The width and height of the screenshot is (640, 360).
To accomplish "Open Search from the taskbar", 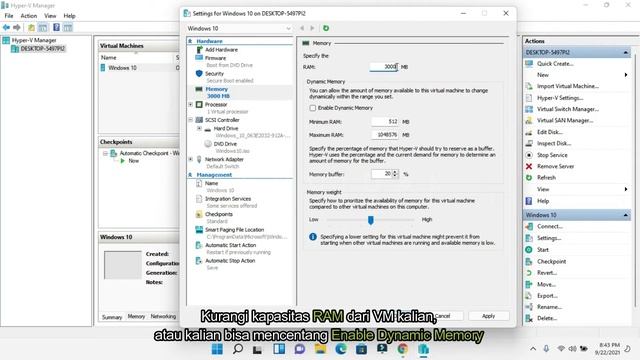I will (238, 349).
